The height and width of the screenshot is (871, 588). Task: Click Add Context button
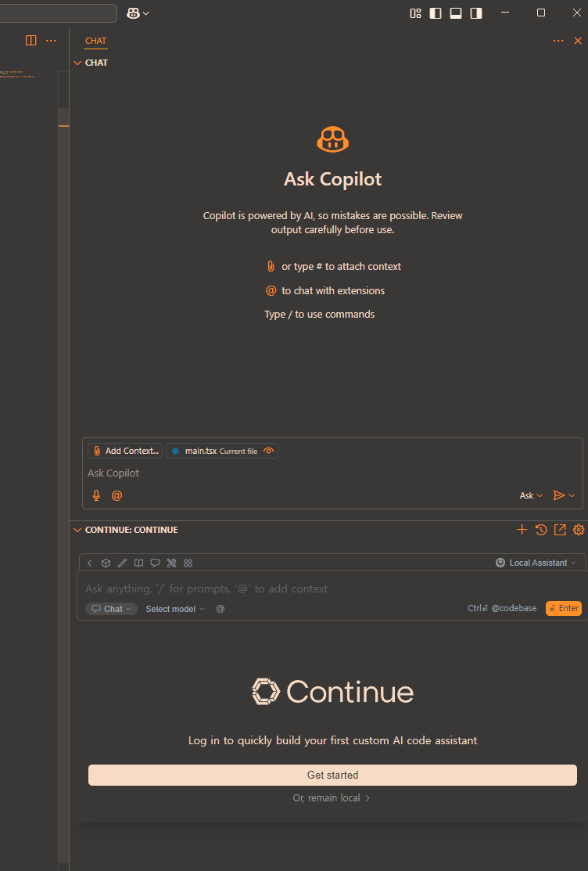125,451
